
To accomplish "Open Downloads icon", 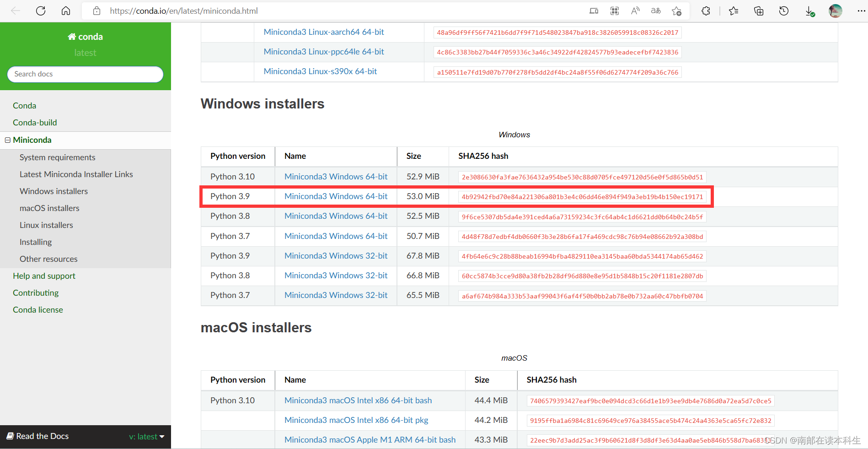I will tap(809, 11).
